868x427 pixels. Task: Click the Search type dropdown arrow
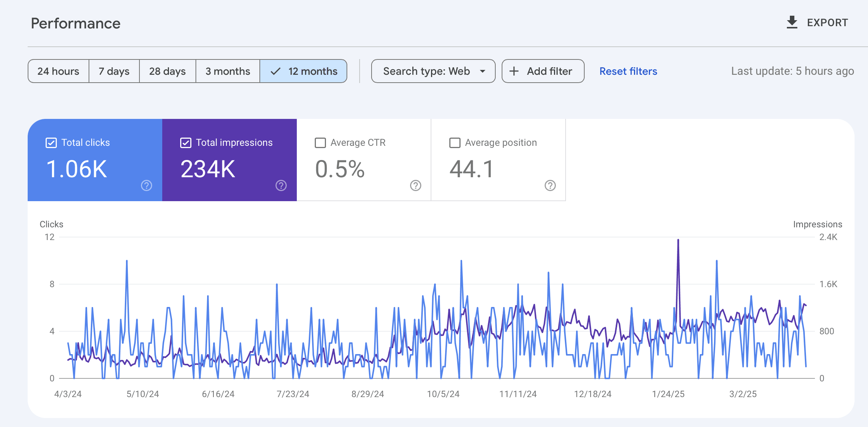483,71
